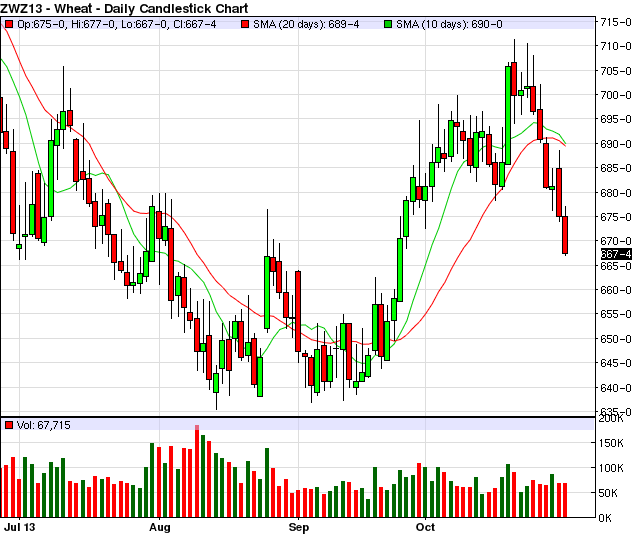Click the SMA (20 days): 689-4 label

[x=306, y=24]
